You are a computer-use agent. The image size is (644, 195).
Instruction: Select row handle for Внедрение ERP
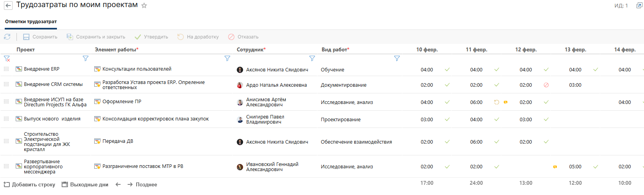(6, 69)
